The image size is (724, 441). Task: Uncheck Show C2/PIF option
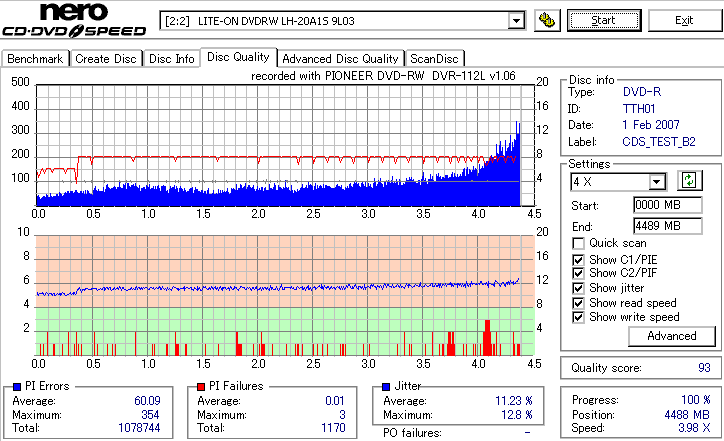tap(578, 273)
